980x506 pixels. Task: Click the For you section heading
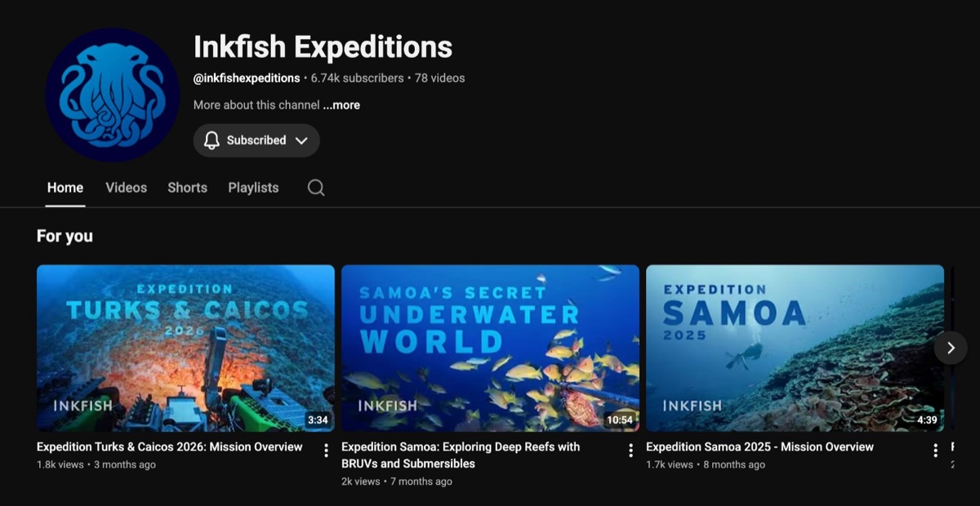coord(65,236)
